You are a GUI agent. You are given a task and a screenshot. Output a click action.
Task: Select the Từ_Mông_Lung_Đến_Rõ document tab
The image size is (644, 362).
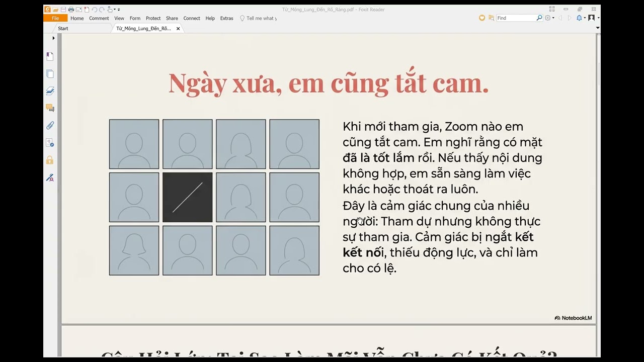[x=143, y=29]
